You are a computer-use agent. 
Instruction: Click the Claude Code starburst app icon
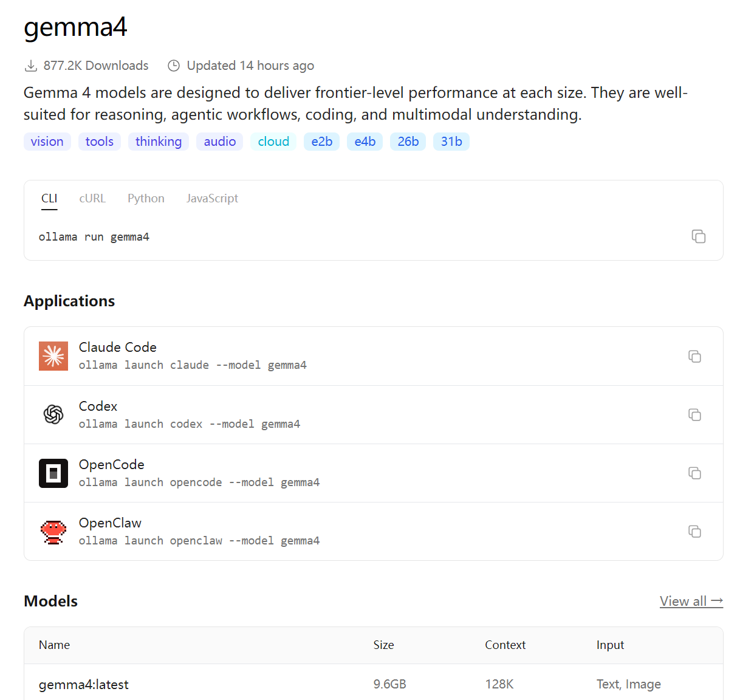tap(53, 356)
